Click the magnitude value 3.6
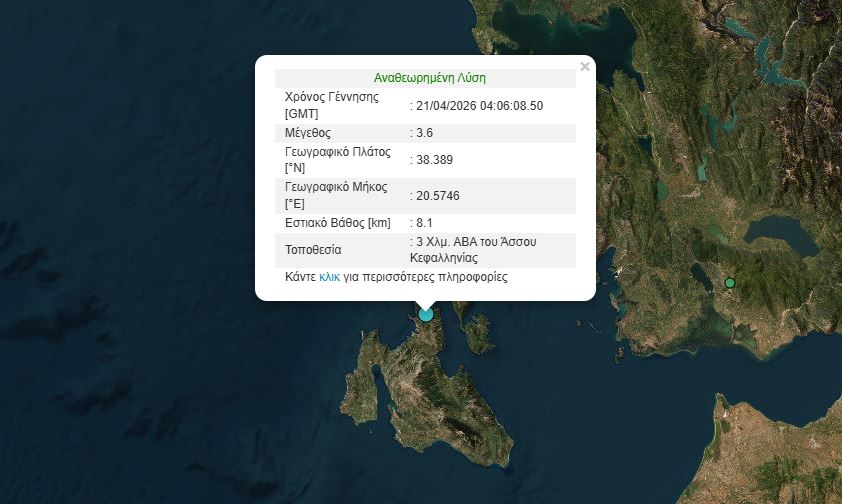 424,132
